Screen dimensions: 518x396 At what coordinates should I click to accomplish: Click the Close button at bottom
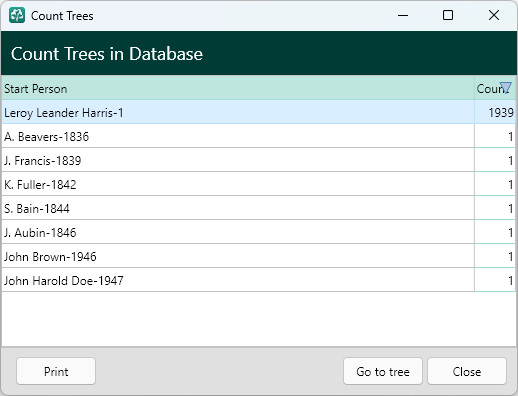467,371
